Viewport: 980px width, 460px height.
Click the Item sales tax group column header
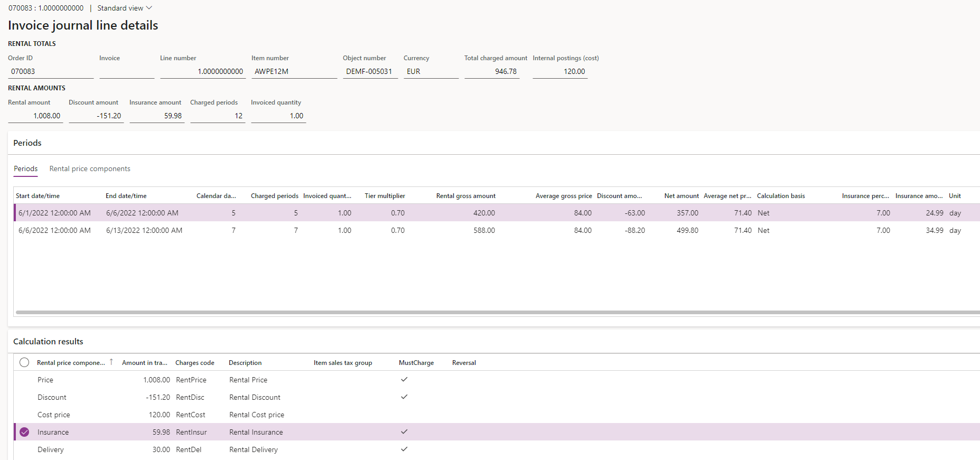343,362
